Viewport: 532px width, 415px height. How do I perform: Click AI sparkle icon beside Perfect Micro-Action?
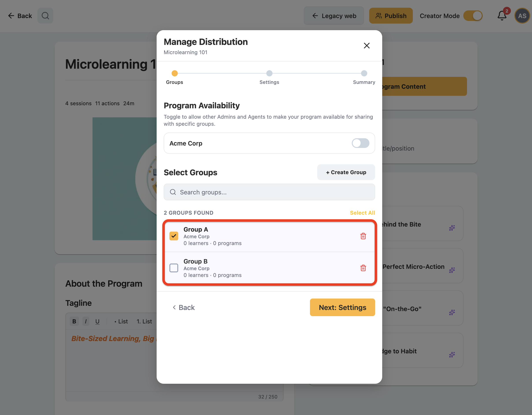coord(452,270)
